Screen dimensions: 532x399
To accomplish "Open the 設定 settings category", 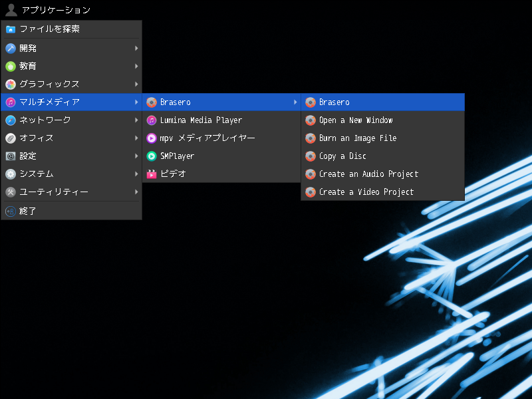I will click(x=71, y=156).
